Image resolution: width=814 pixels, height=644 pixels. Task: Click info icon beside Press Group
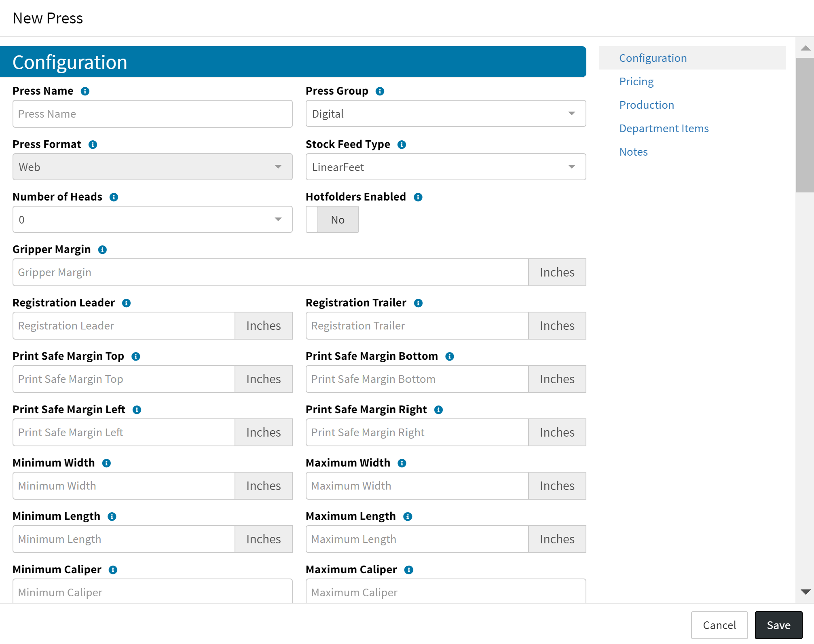click(380, 91)
